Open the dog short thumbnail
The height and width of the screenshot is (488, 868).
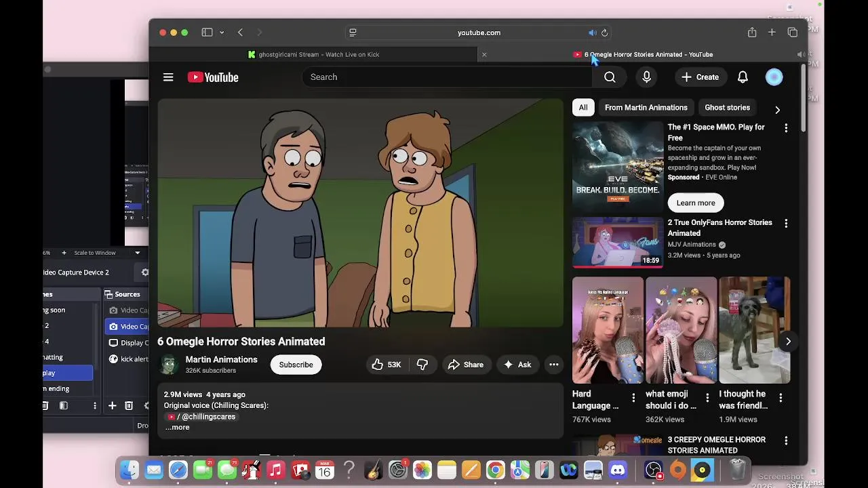(x=754, y=330)
